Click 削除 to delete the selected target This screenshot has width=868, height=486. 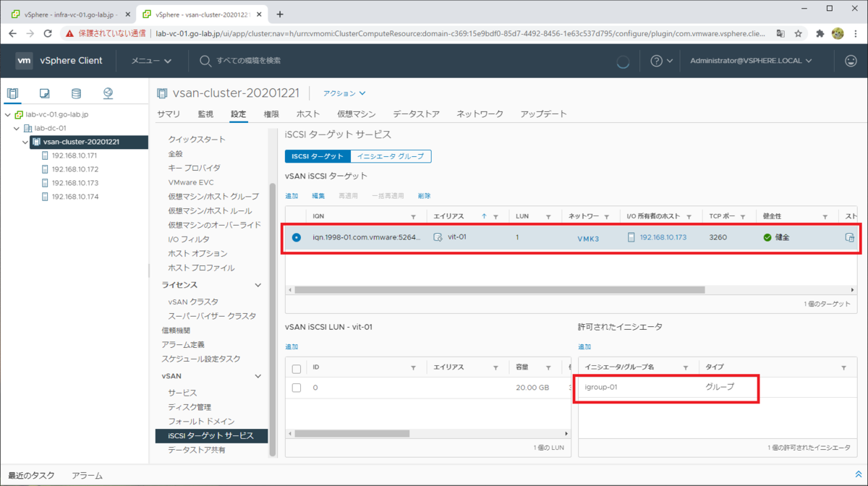(424, 196)
